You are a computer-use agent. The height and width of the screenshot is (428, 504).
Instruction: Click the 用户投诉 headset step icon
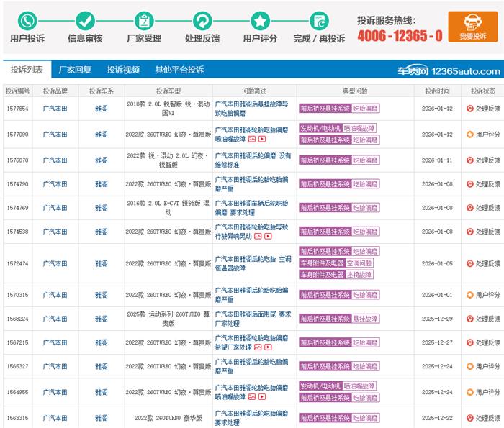click(x=27, y=19)
